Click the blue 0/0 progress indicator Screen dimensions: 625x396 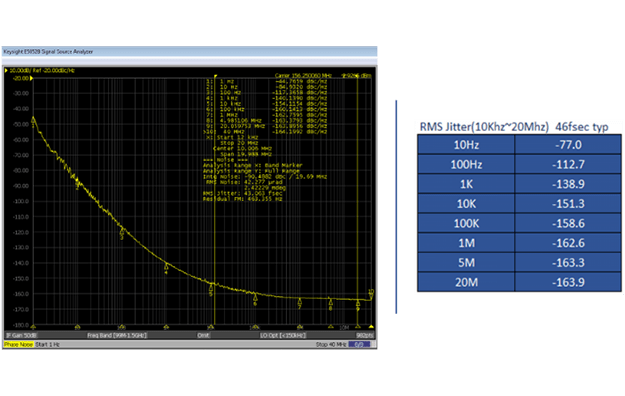click(x=359, y=345)
